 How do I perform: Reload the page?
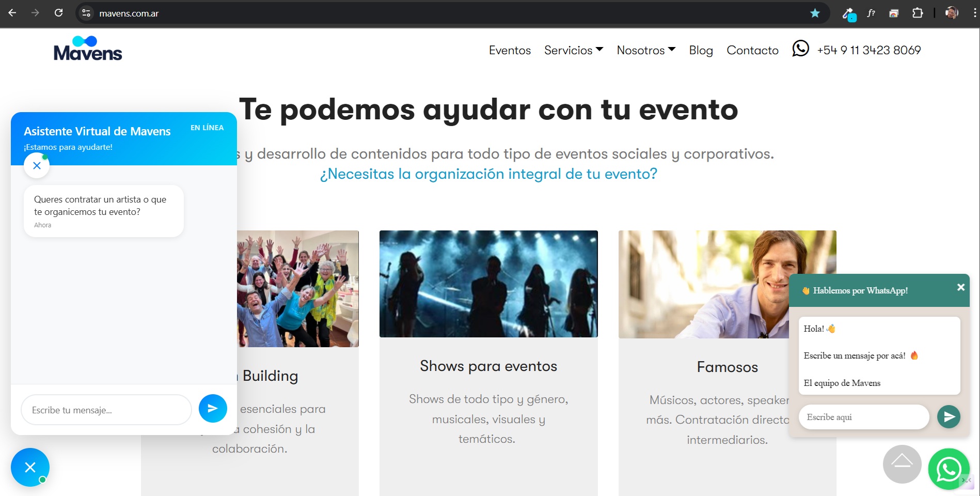(59, 13)
